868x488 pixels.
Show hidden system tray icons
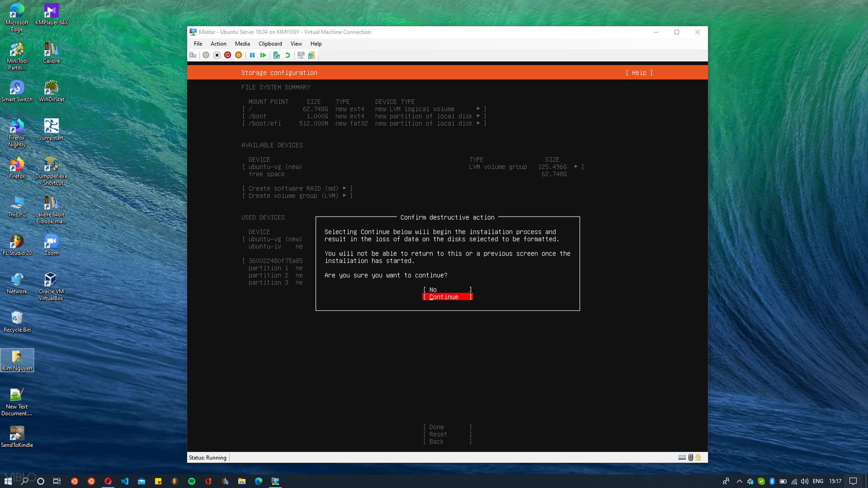click(x=739, y=481)
